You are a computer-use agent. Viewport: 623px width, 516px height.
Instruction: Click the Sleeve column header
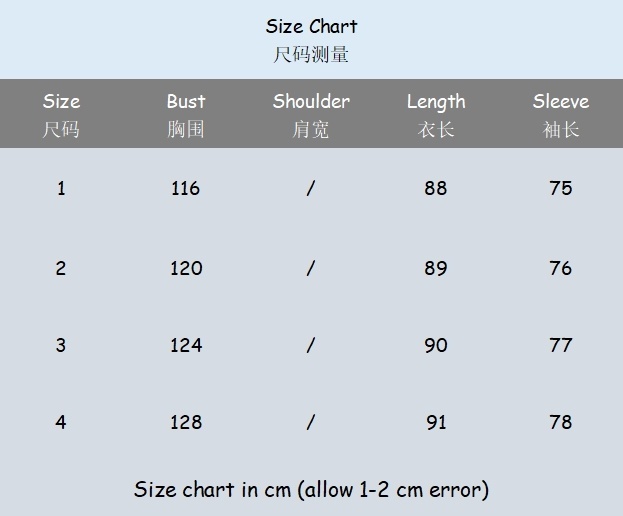click(x=561, y=102)
